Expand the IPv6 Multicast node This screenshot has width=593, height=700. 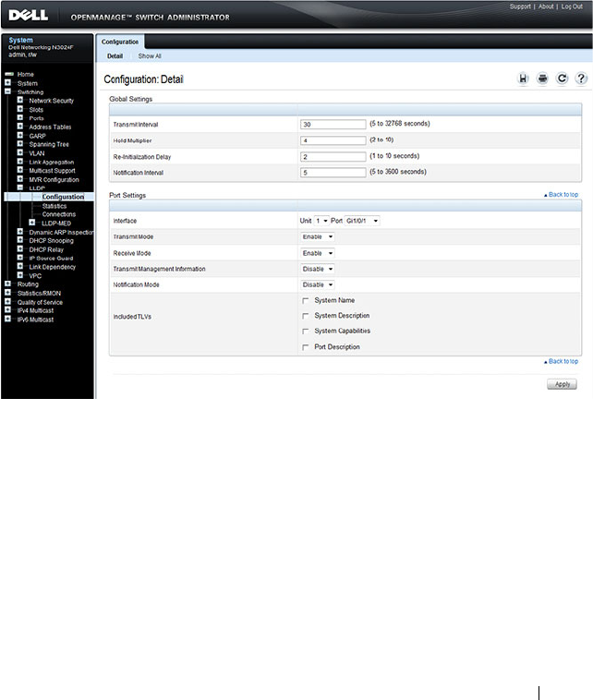(7, 319)
